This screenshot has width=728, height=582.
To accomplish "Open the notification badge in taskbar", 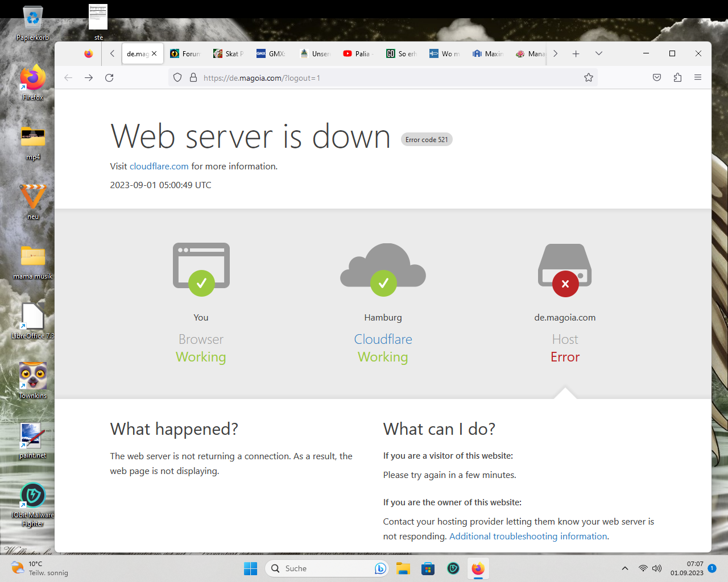I will [712, 568].
